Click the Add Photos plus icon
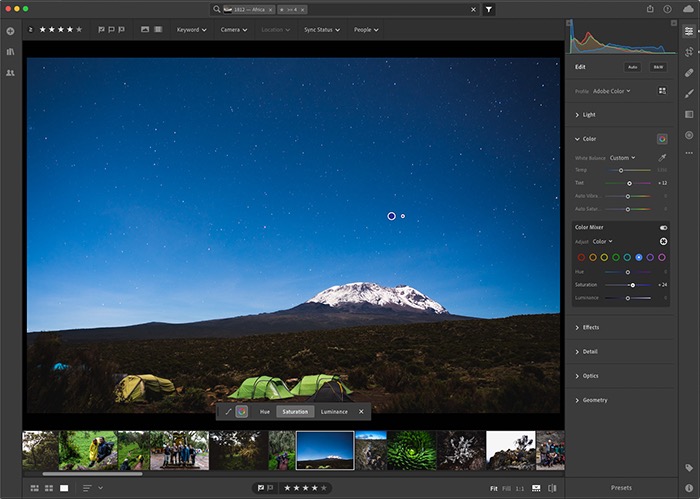 pyautogui.click(x=10, y=31)
